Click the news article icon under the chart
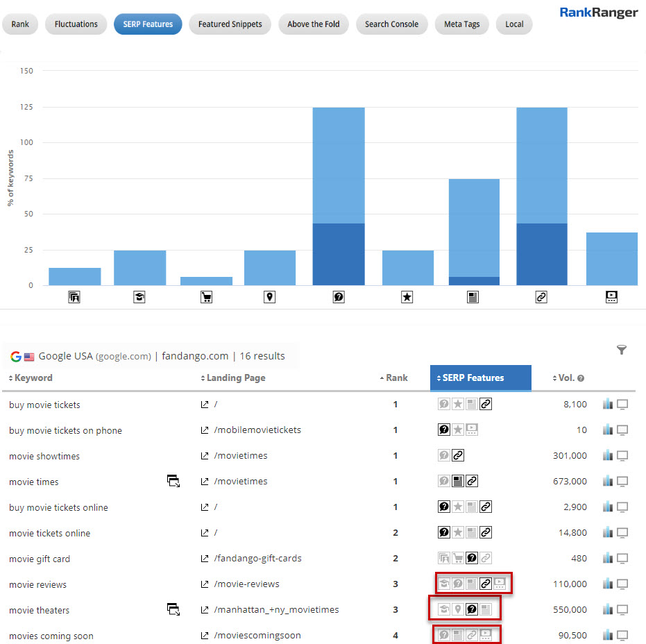The image size is (646, 644). pyautogui.click(x=473, y=297)
